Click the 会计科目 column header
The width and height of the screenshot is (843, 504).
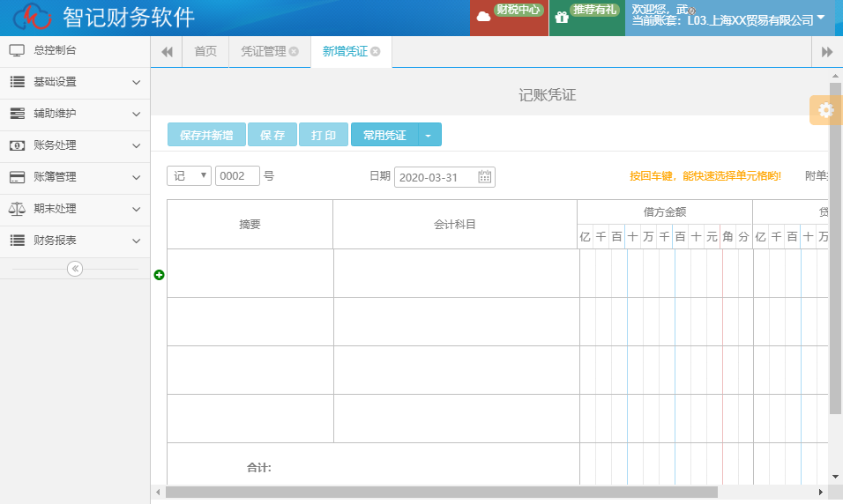tap(455, 224)
